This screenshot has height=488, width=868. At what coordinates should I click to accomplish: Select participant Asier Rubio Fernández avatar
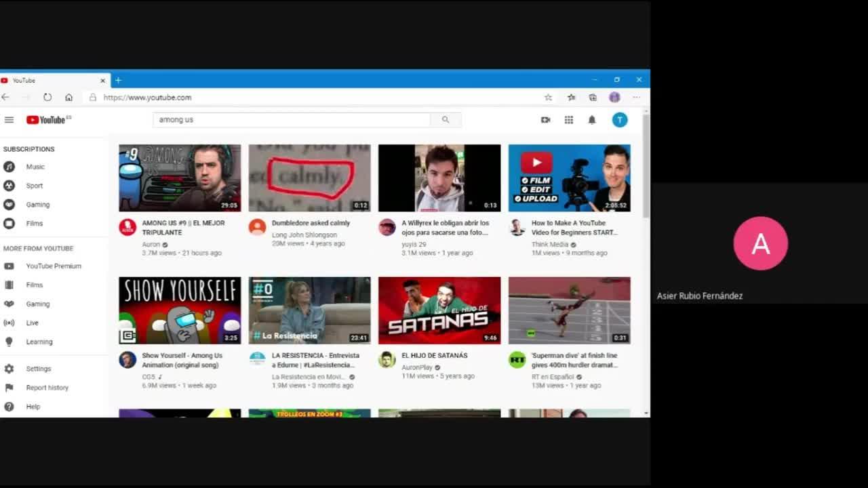click(761, 243)
